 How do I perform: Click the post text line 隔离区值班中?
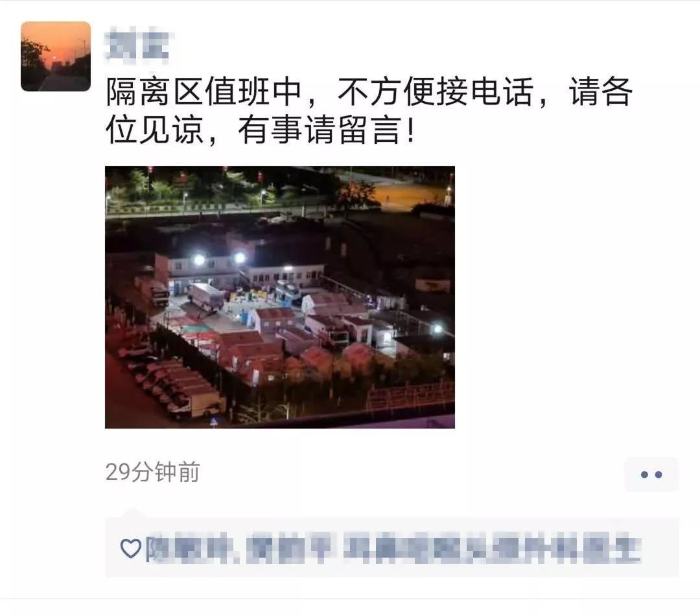(x=203, y=91)
